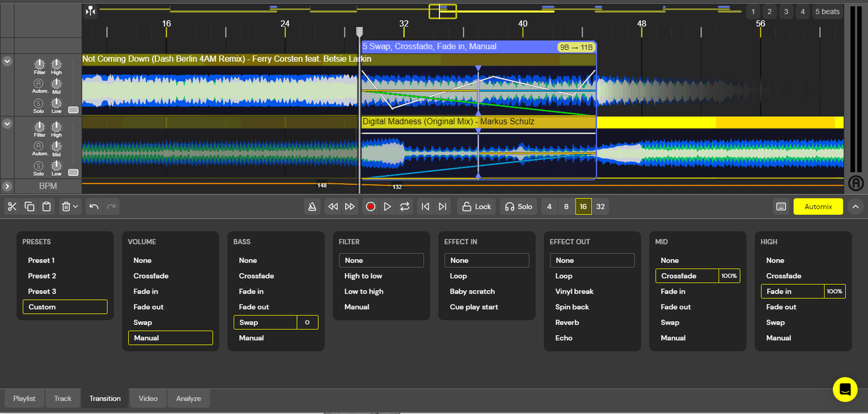This screenshot has height=414, width=868.
Task: Collapse the Not Coming Down track row
Action: coord(7,61)
